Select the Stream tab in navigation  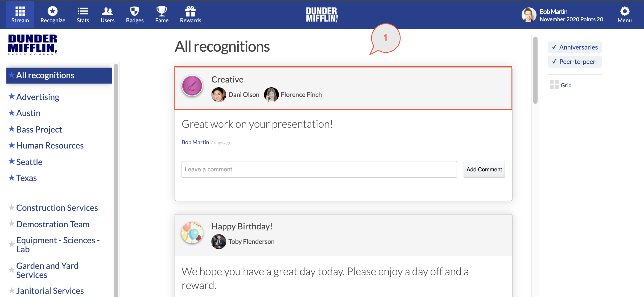tap(20, 15)
